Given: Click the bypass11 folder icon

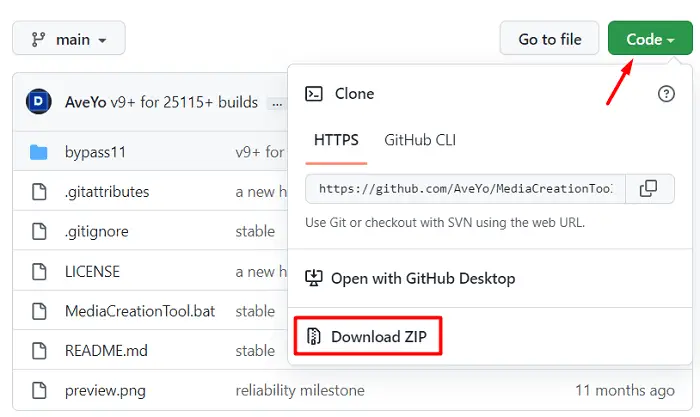Looking at the screenshot, I should point(39,152).
